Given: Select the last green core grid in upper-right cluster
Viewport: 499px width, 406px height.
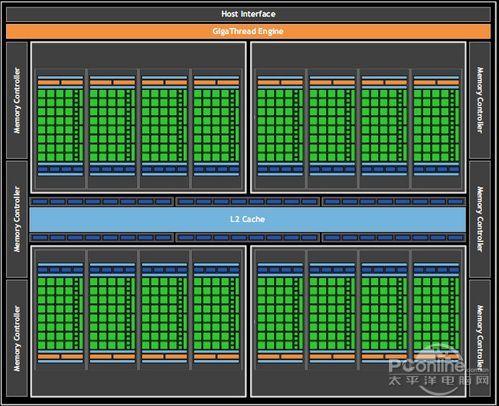Looking at the screenshot, I should tap(436, 125).
